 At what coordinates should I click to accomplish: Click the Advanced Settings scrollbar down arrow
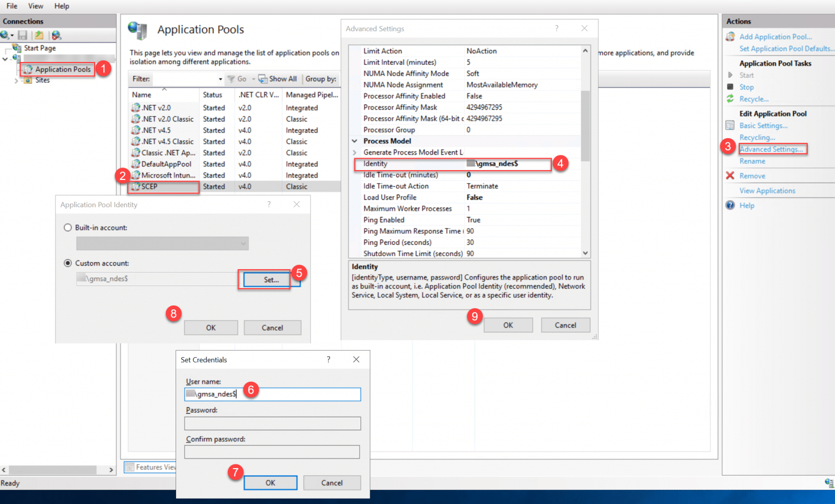[585, 252]
